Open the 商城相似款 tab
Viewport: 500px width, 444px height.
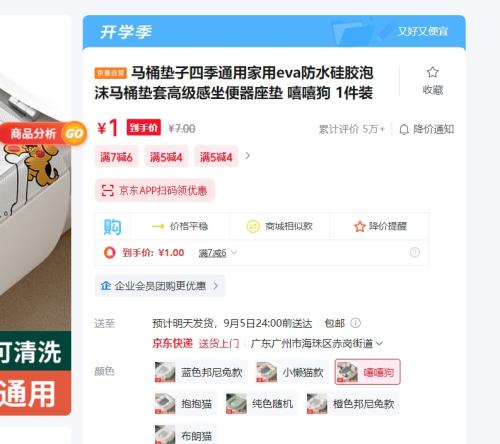(x=279, y=226)
